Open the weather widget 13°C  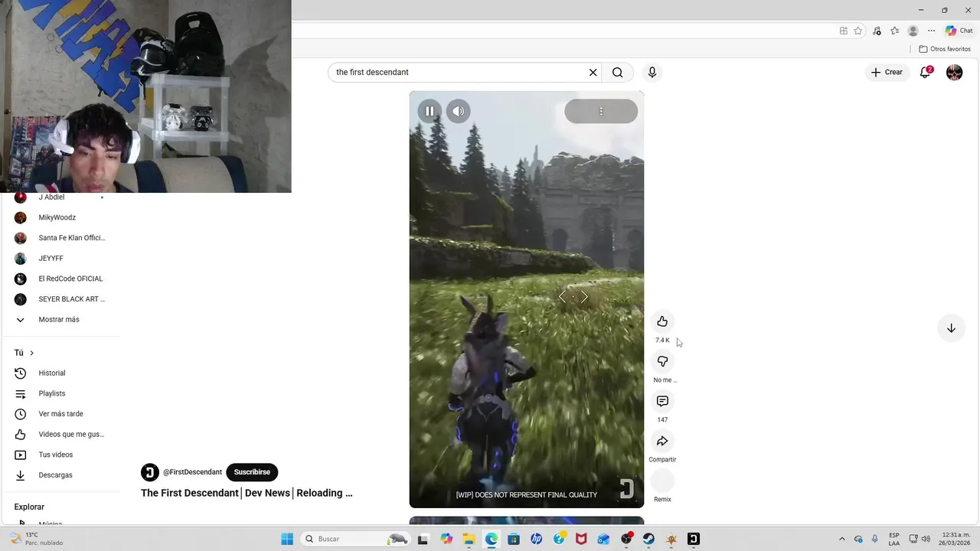tap(37, 539)
